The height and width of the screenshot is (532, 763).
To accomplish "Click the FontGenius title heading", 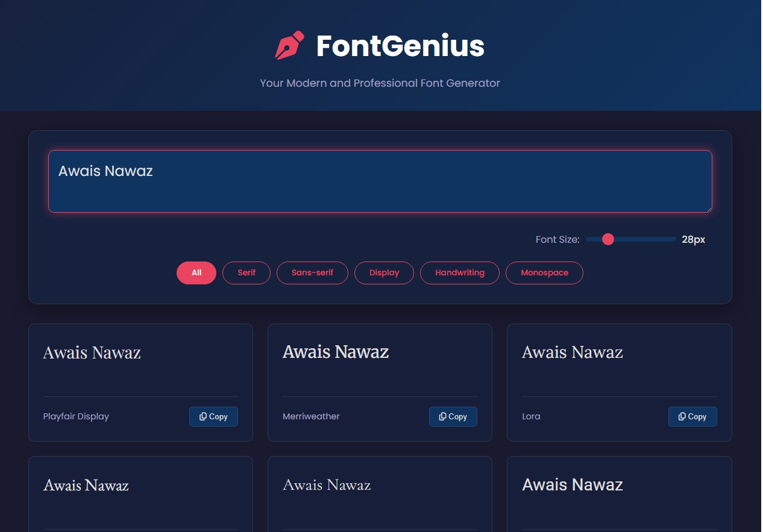I will pos(400,46).
